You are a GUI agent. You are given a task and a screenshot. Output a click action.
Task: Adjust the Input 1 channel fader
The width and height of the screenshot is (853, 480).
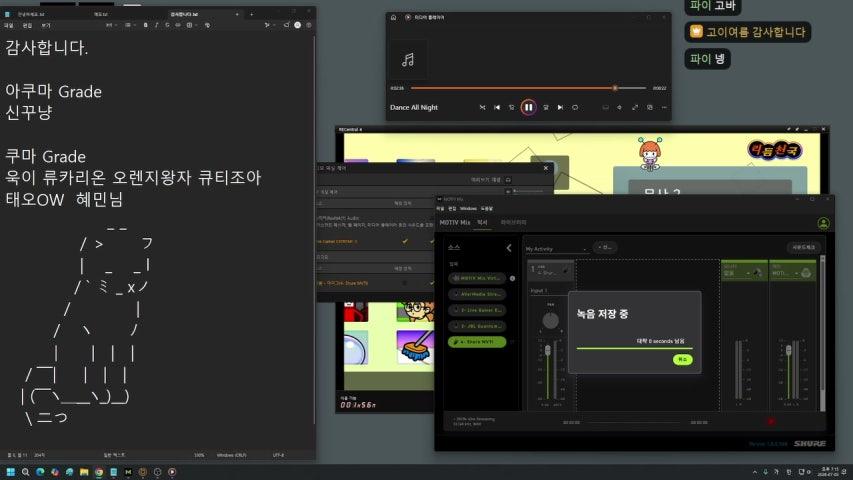tap(547, 350)
